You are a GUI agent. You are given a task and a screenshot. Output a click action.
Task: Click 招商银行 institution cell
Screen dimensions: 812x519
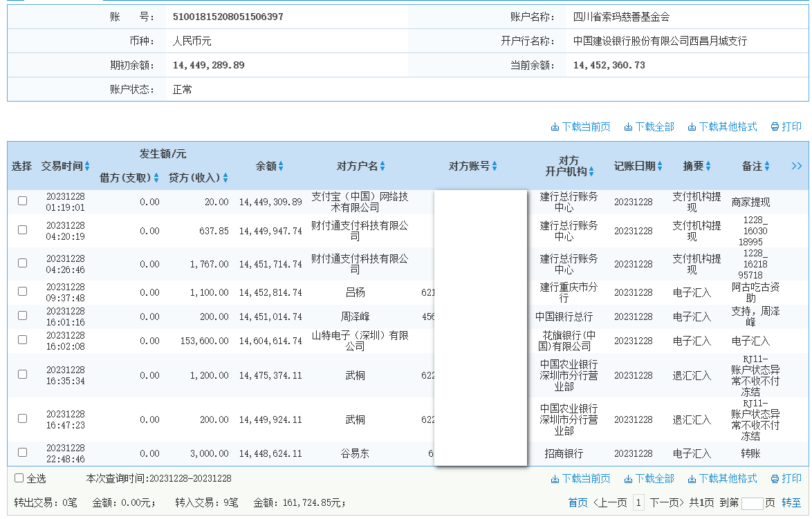pos(564,454)
